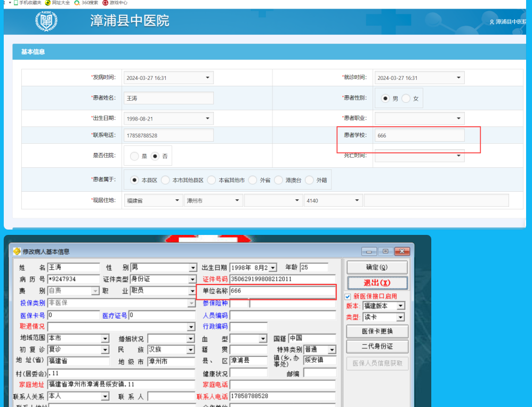Open the 发病时间 date dropdown
The height and width of the screenshot is (407, 532).
(x=207, y=78)
